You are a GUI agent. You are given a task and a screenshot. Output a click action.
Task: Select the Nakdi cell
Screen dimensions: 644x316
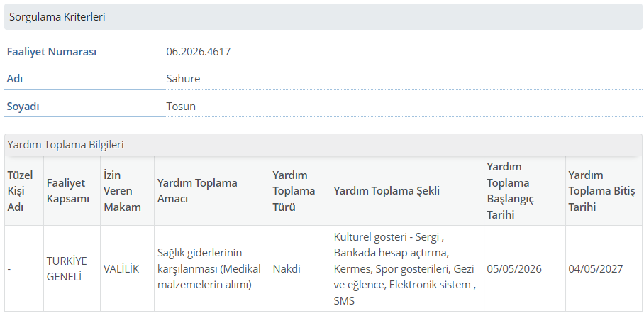click(x=300, y=268)
